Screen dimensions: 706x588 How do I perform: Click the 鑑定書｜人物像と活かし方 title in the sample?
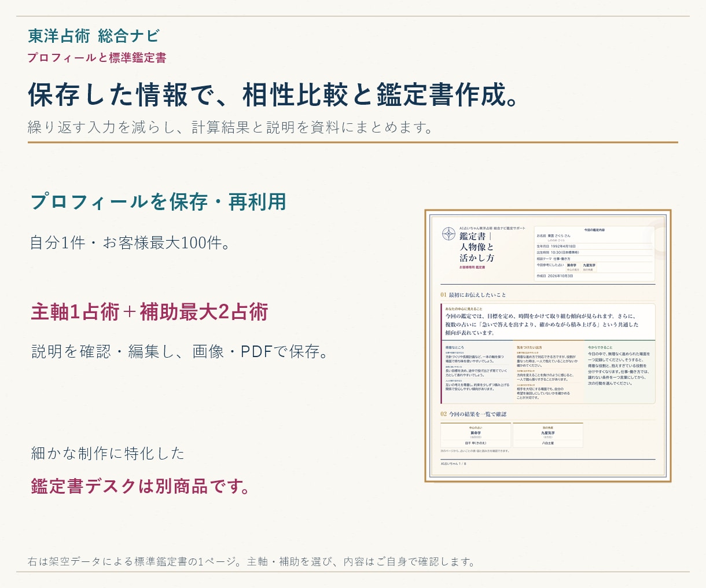[x=477, y=247]
